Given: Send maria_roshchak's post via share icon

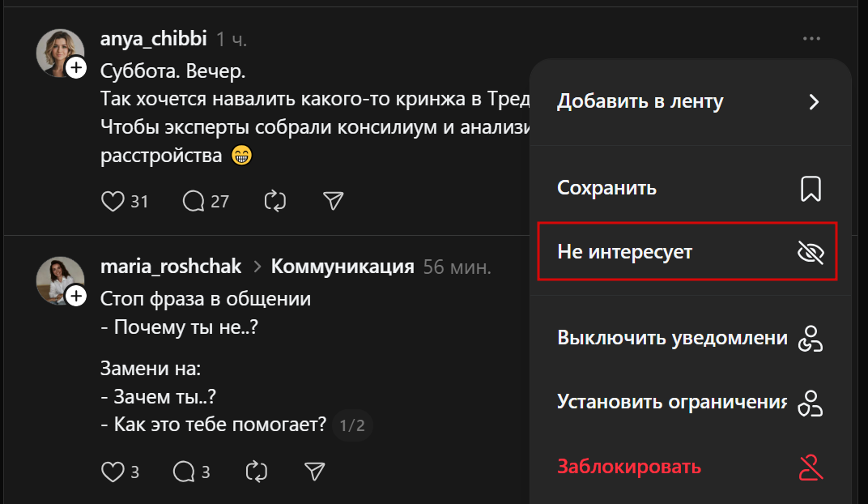Looking at the screenshot, I should [x=314, y=471].
